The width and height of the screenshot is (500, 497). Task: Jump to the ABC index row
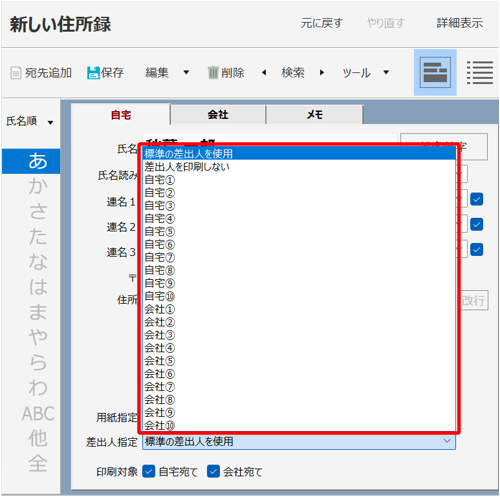coord(31,413)
